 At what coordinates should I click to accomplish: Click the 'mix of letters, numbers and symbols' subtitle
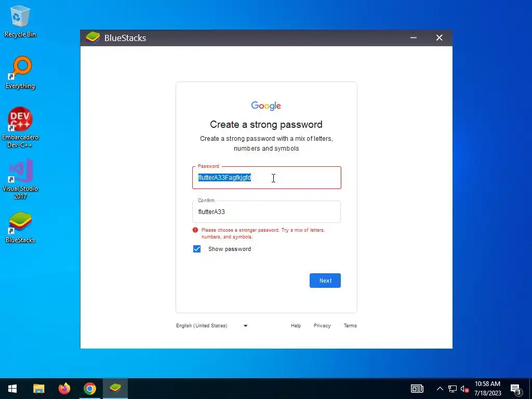(267, 143)
